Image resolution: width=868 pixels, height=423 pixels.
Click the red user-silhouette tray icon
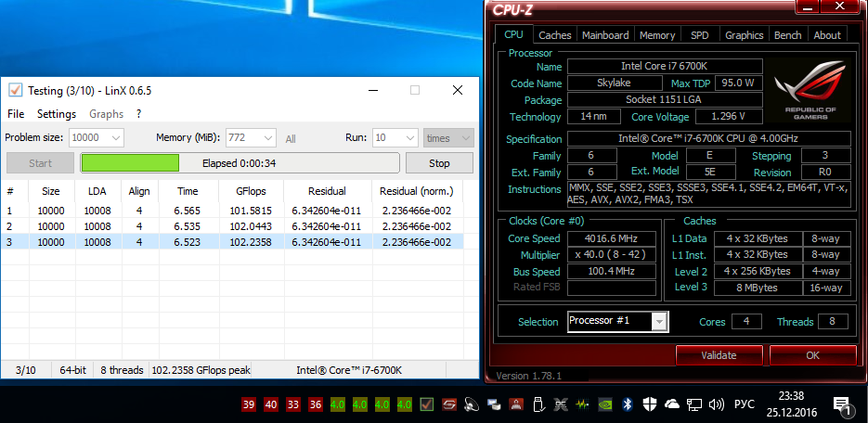coord(516,404)
